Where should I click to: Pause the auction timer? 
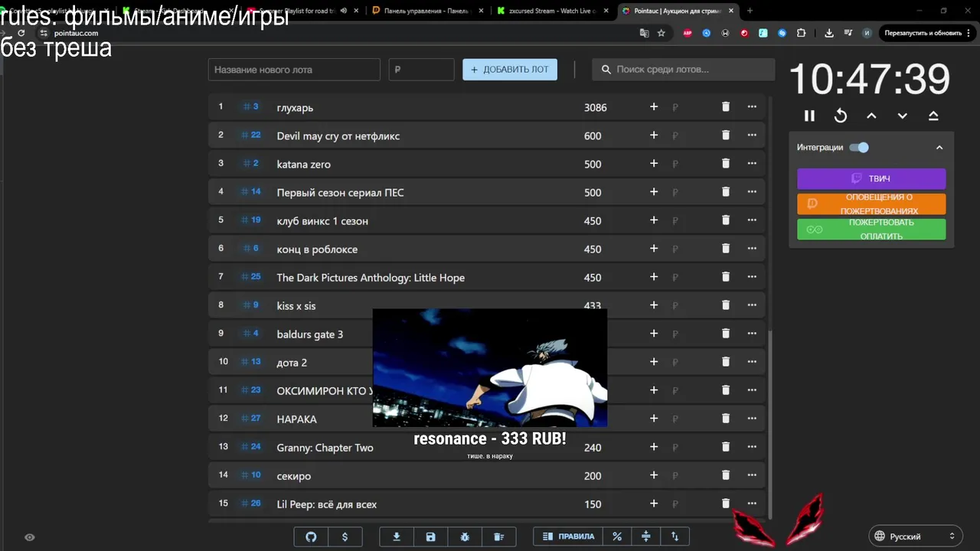pos(809,116)
